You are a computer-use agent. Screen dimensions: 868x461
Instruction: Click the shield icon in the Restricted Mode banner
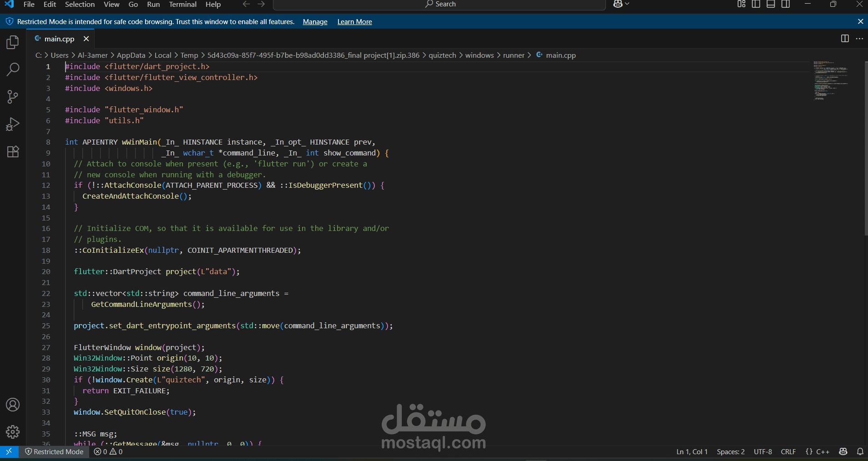pos(10,21)
